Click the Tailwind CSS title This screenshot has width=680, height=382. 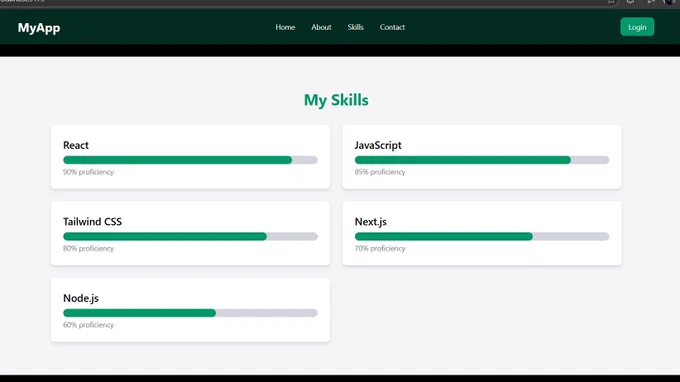[92, 222]
